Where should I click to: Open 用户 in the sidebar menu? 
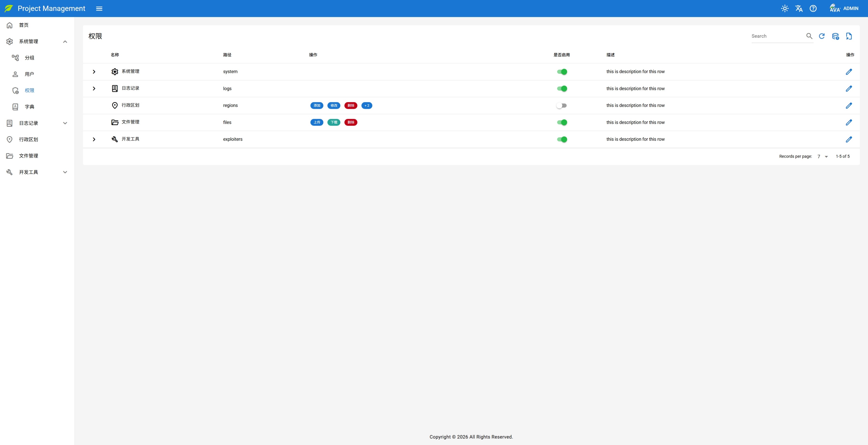29,74
